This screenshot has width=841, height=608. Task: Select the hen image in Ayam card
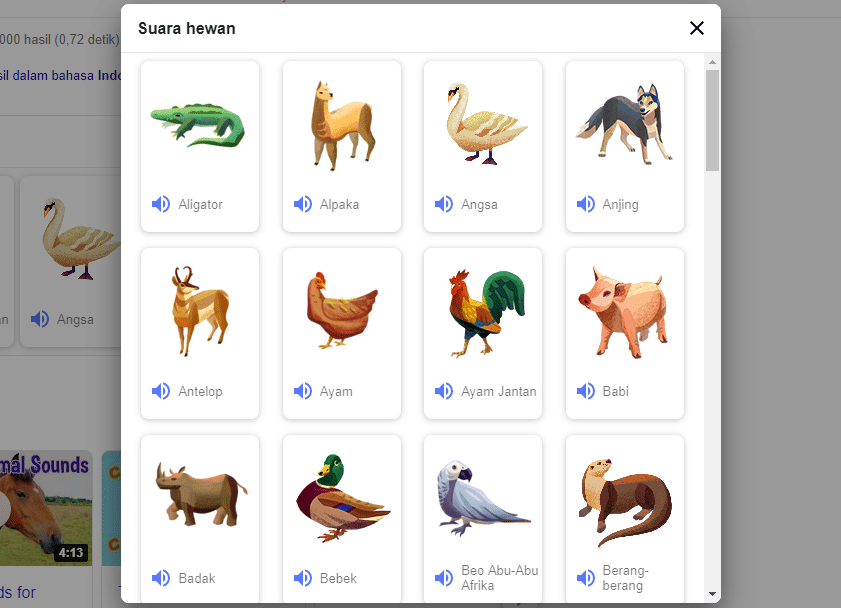click(x=342, y=310)
